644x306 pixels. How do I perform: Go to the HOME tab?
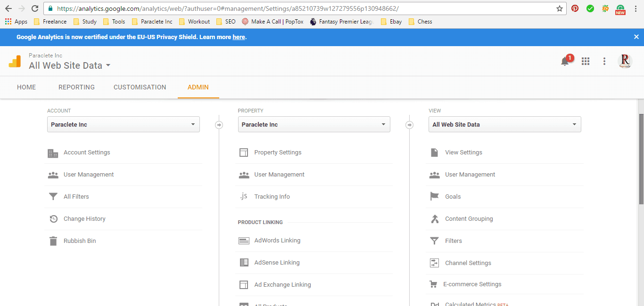tap(26, 87)
